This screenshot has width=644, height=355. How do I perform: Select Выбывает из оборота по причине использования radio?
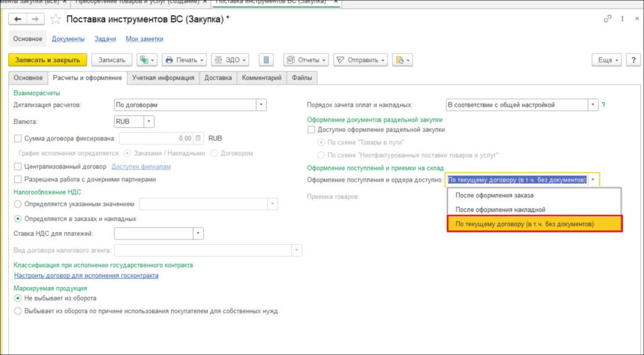coord(18,311)
